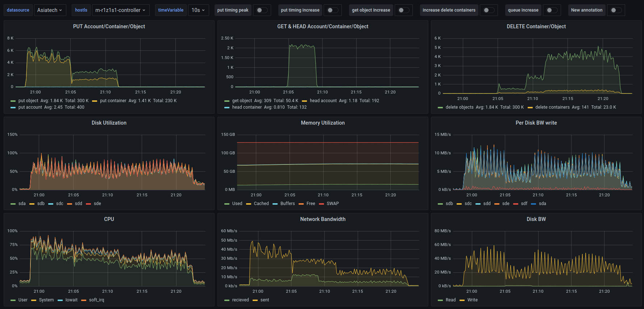This screenshot has width=644, height=309.
Task: Enable the New annotation switch
Action: click(616, 10)
